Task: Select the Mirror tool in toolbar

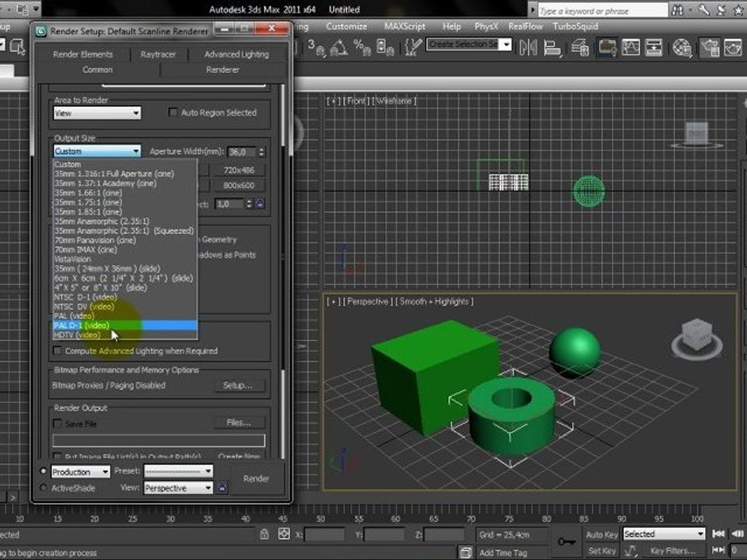Action: click(x=528, y=47)
